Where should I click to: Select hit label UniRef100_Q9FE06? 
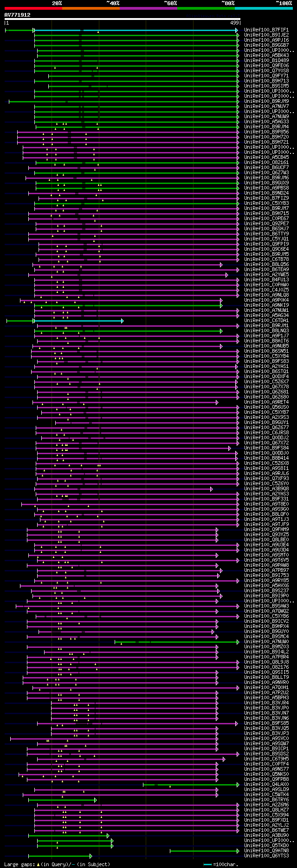[266, 66]
